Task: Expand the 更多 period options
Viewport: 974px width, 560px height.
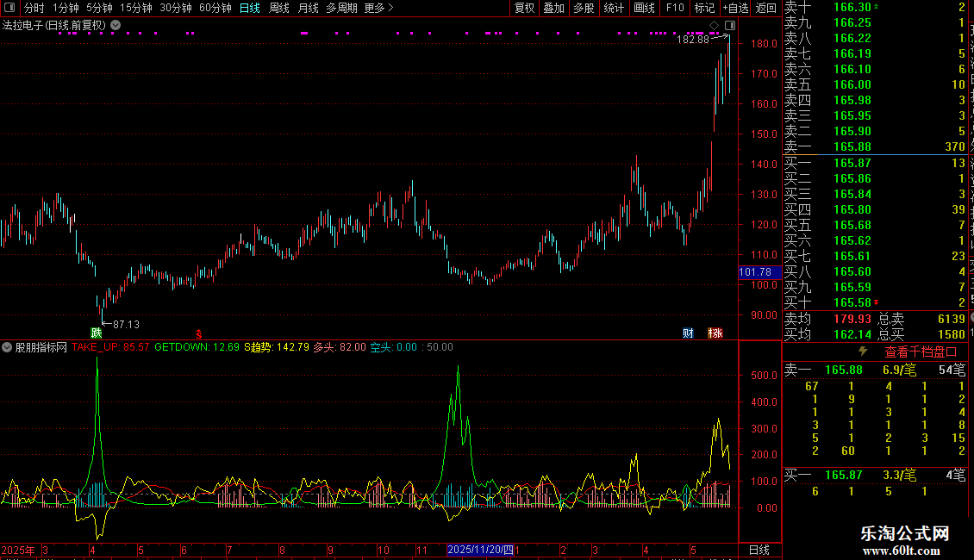Action: point(378,8)
